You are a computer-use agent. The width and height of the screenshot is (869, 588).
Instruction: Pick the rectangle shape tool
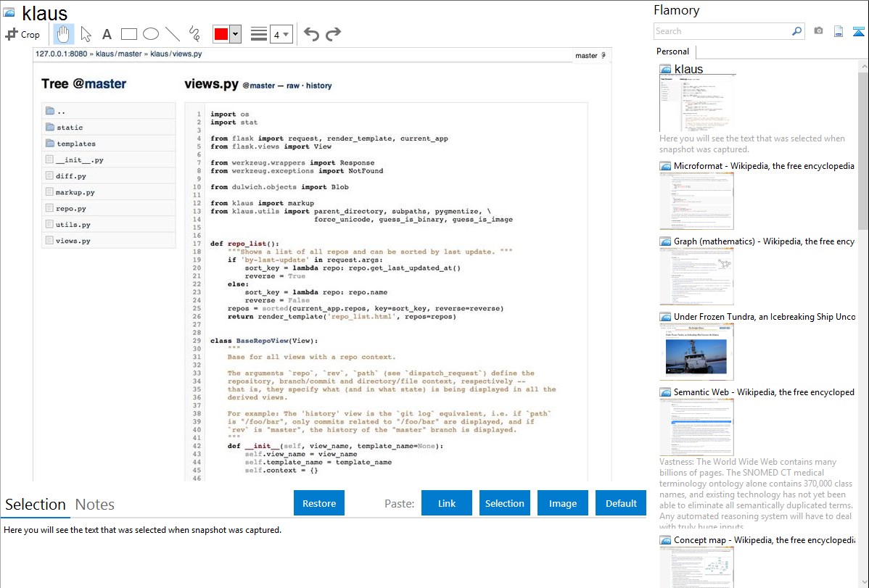tap(128, 34)
